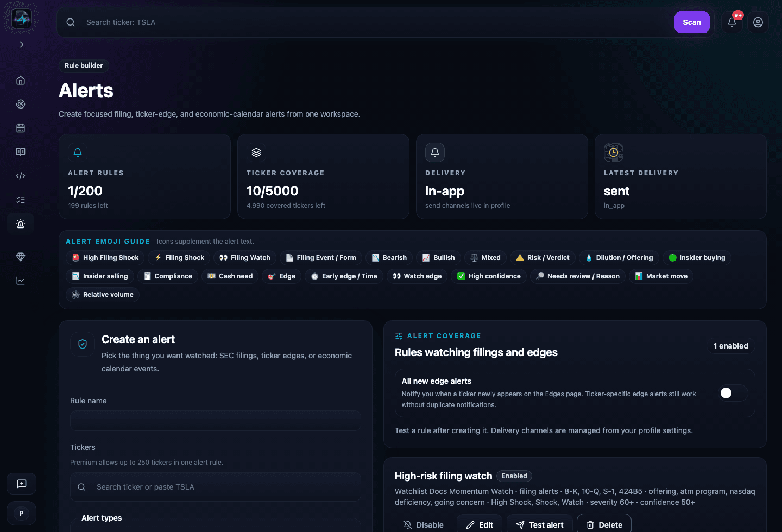The image size is (782, 532).
Task: Open the open-book sidebar icon
Action: (21, 152)
